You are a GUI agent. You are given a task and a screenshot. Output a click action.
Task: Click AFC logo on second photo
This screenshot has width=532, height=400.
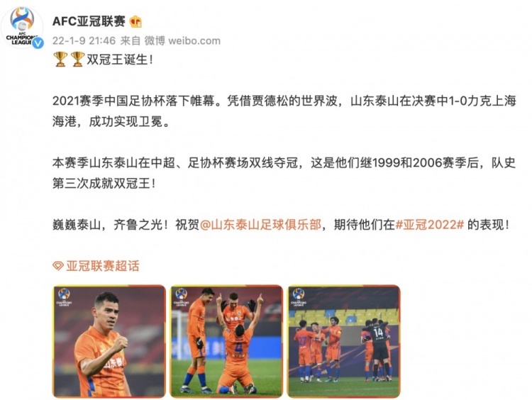[x=181, y=297]
